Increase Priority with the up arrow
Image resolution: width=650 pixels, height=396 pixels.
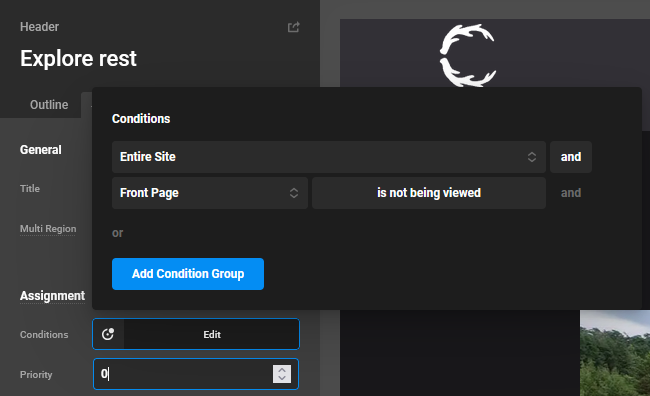[x=282, y=370]
